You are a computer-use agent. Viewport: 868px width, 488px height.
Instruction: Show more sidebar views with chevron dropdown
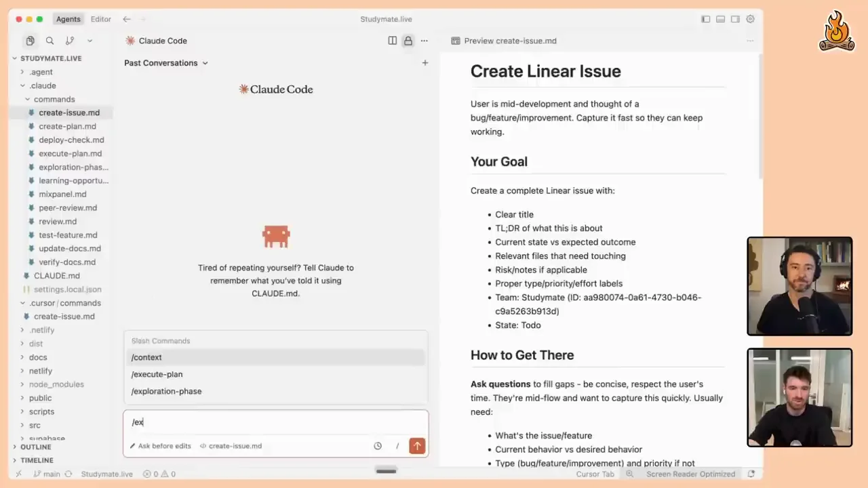[x=89, y=41]
